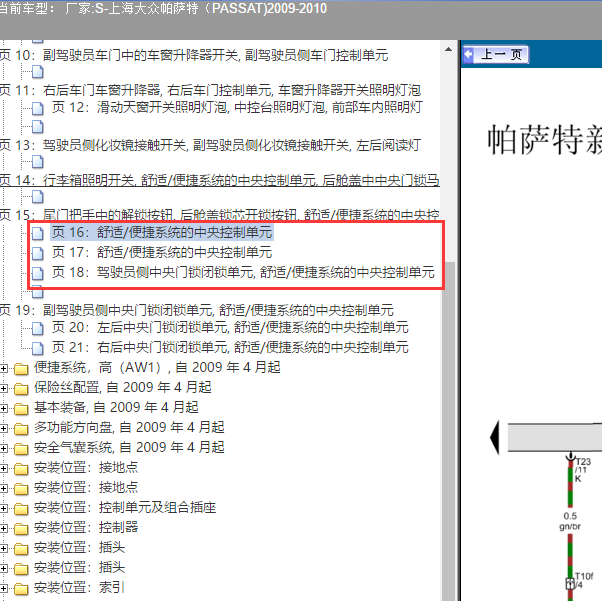Image resolution: width=602 pixels, height=601 pixels.
Task: Open page 17 舒适/便捷系统的中央控制单元
Action: click(162, 252)
